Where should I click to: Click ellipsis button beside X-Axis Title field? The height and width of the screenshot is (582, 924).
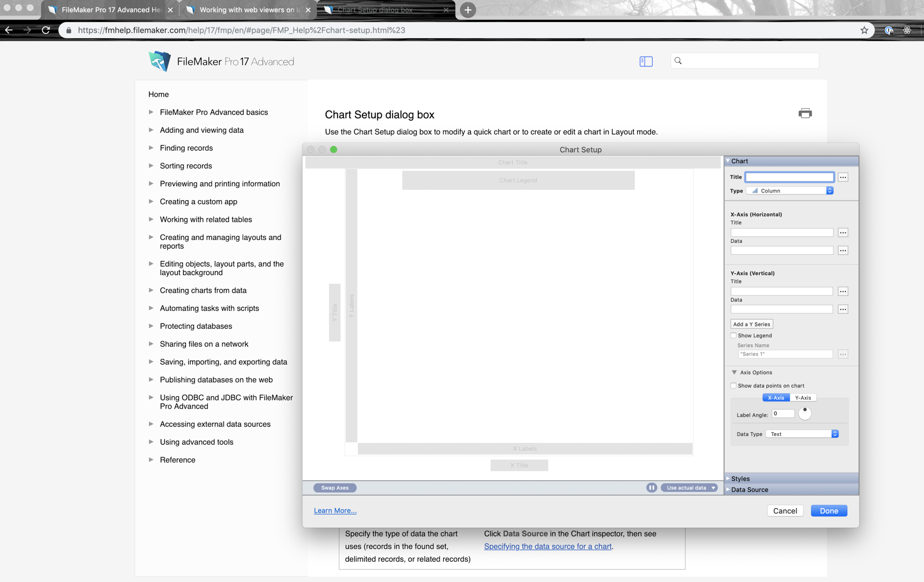point(843,232)
